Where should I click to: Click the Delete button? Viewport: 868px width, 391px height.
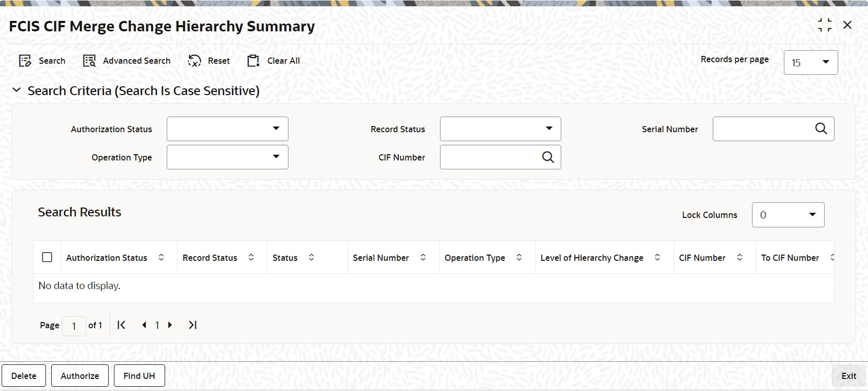(24, 376)
